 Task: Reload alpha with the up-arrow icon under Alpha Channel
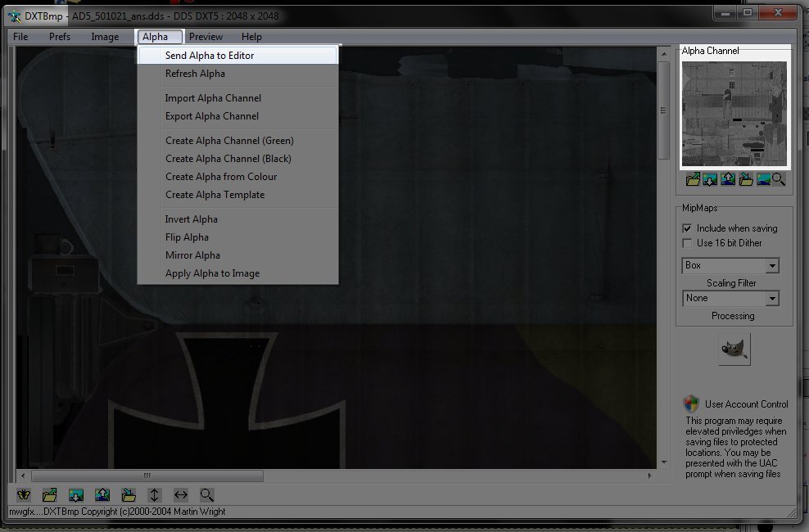(727, 179)
